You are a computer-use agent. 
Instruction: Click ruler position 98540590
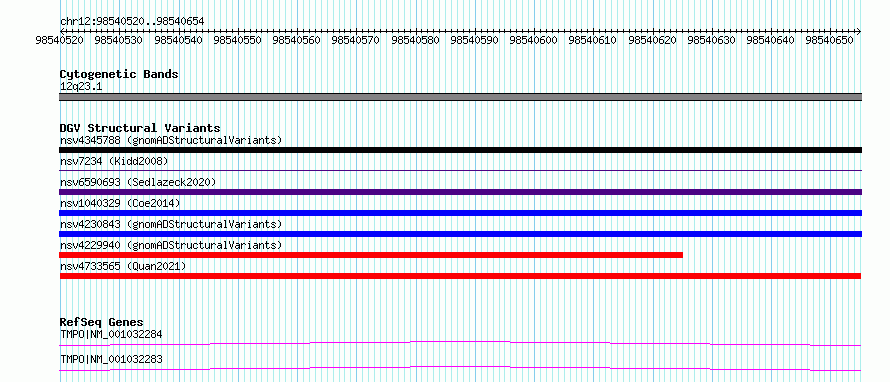(474, 40)
